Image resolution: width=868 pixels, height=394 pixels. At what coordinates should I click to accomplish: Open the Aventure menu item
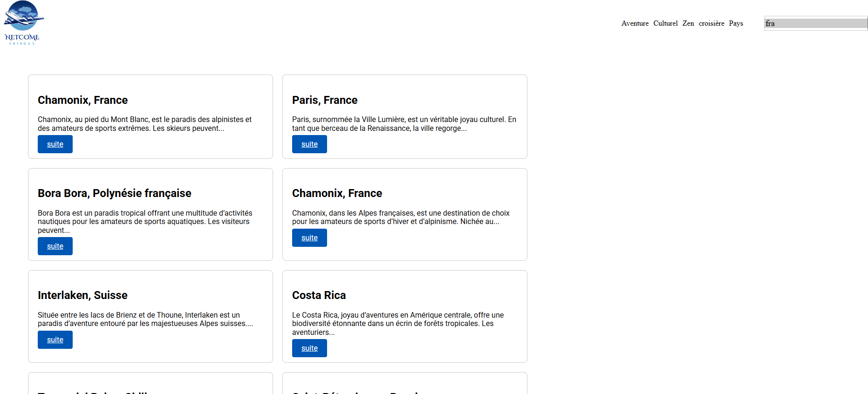point(635,23)
